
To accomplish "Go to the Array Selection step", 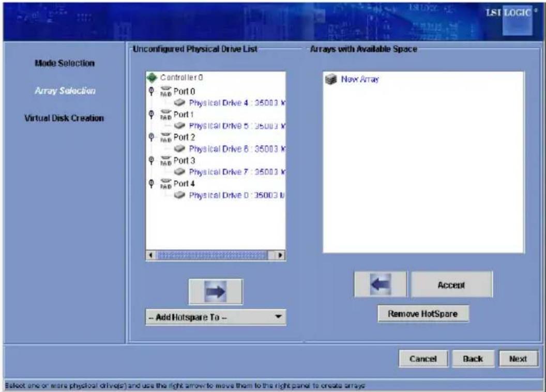I will [65, 91].
